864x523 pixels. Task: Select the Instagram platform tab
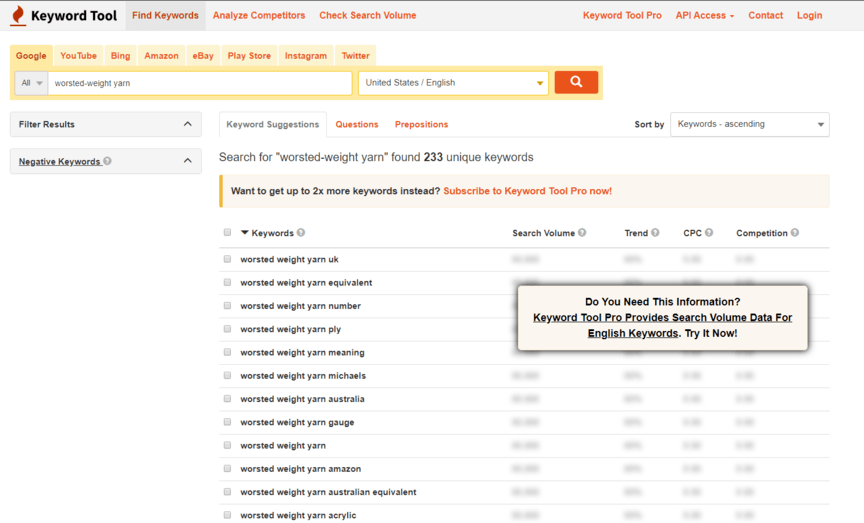click(306, 56)
